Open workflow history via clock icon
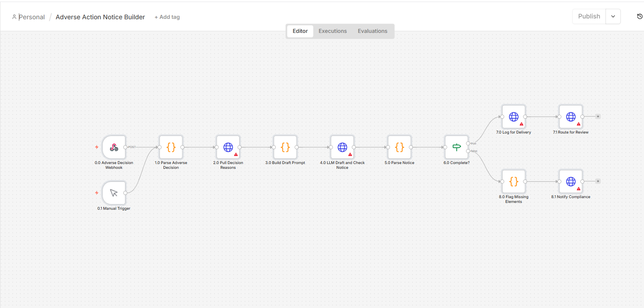Screen dimensions: 644x308 point(640,16)
